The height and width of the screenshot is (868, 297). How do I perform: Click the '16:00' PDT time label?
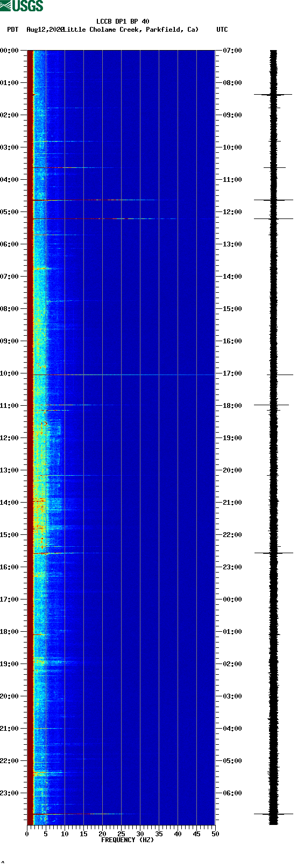tap(10, 567)
